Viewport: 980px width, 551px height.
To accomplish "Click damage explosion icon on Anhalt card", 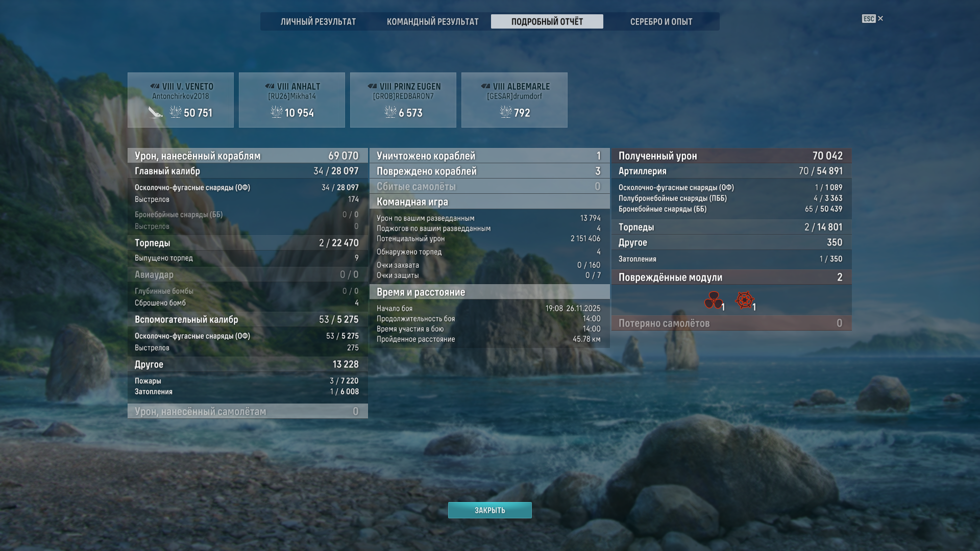I will [277, 112].
